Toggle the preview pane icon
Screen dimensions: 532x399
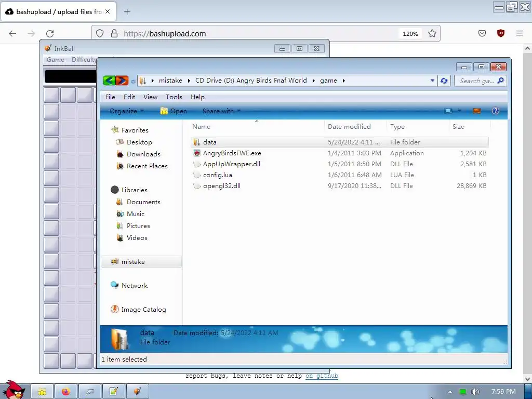tap(477, 111)
